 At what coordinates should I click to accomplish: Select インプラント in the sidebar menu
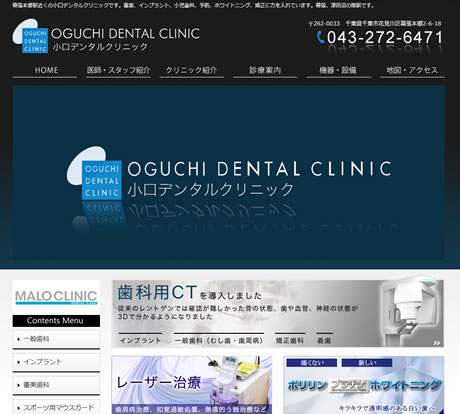tap(56, 362)
